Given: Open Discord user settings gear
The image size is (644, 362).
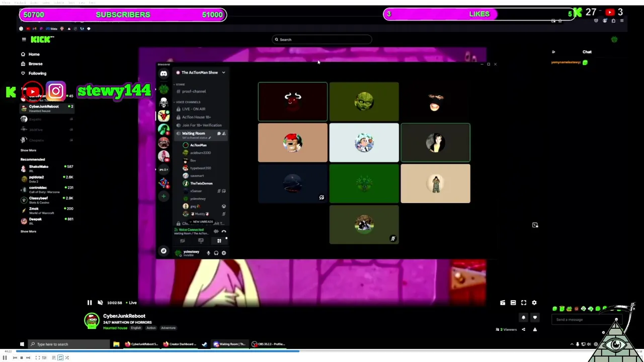Looking at the screenshot, I should point(224,253).
